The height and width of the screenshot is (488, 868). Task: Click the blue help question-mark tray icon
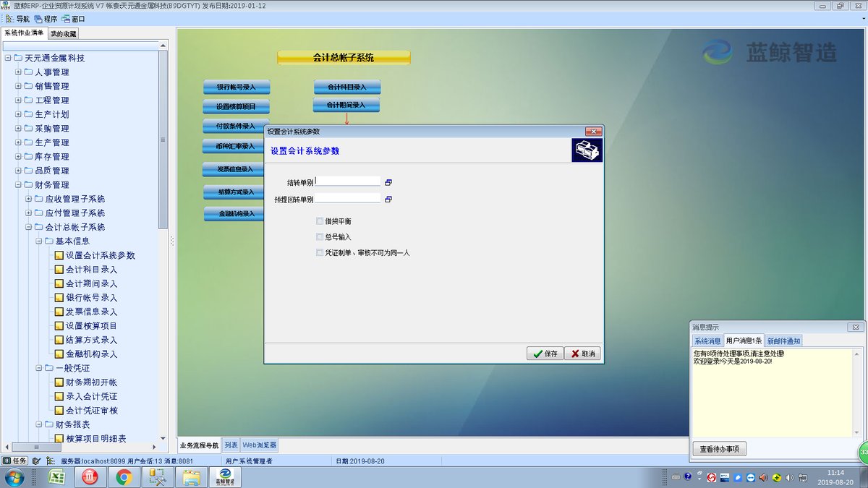point(687,476)
